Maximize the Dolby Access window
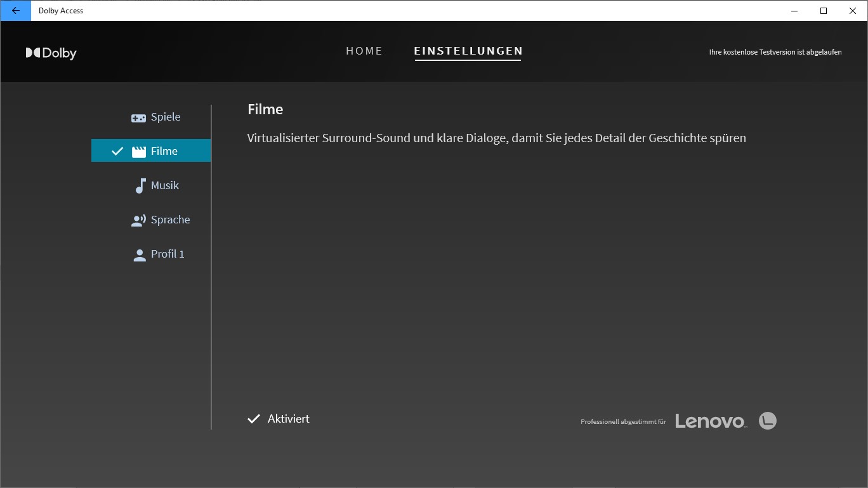 pyautogui.click(x=824, y=11)
